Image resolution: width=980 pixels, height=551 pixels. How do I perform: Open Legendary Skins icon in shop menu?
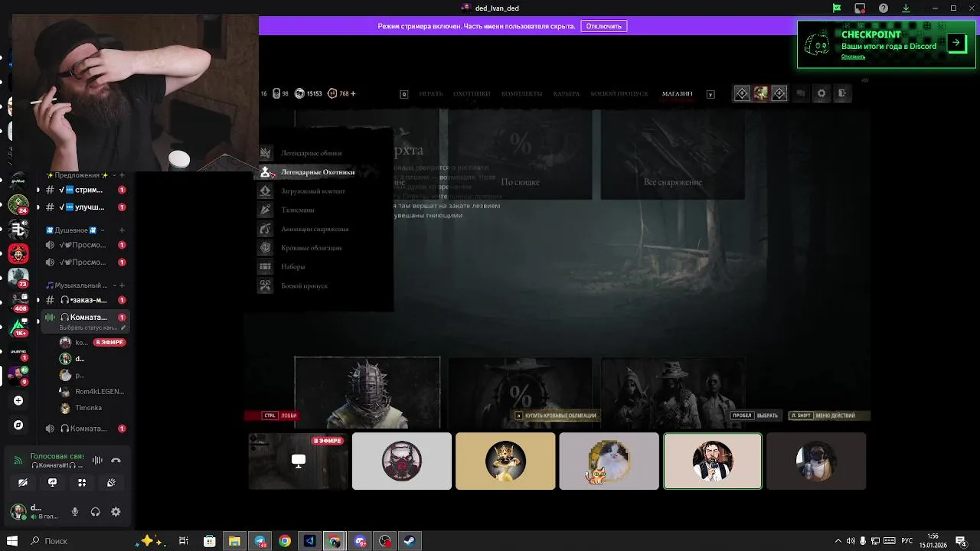[265, 153]
